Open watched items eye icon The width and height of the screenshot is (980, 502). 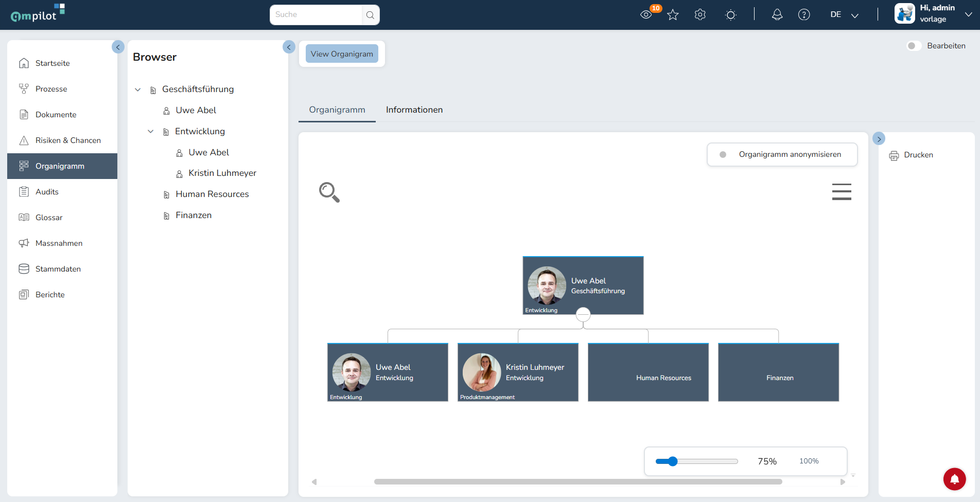pos(646,15)
